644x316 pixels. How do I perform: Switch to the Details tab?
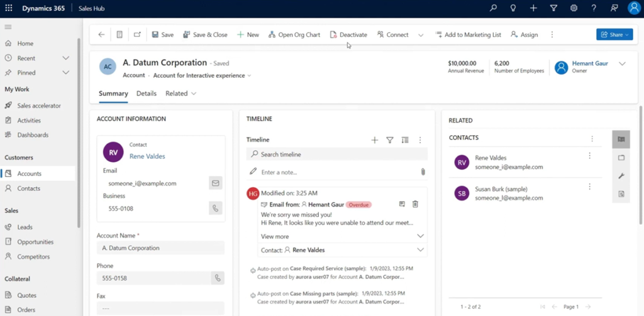pyautogui.click(x=147, y=94)
